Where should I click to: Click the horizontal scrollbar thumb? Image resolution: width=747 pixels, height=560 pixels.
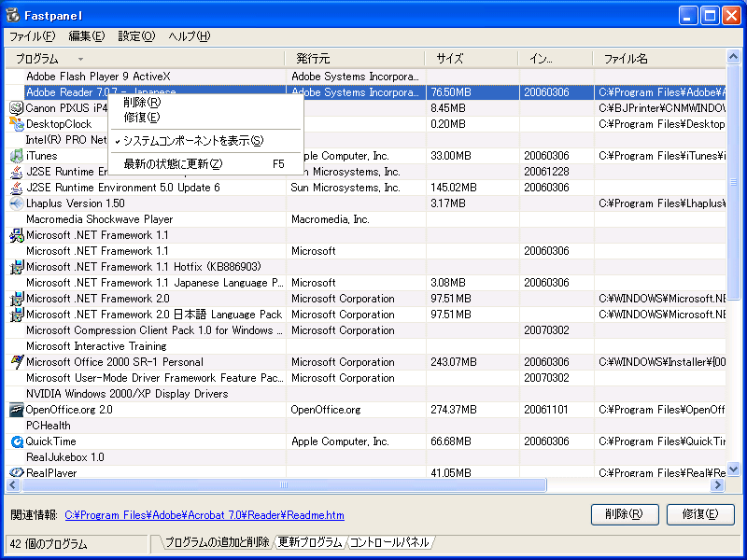(x=284, y=485)
